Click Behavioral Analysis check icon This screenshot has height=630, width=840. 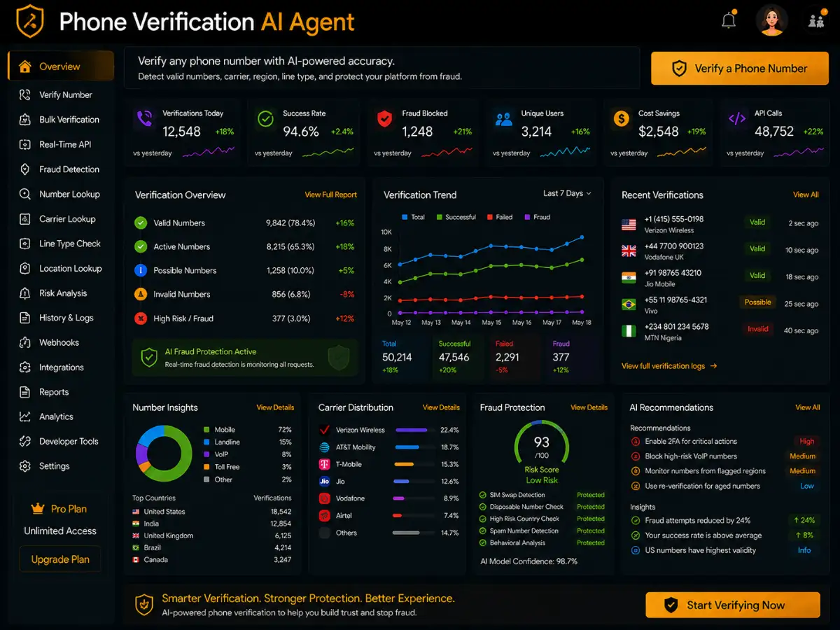coord(482,542)
